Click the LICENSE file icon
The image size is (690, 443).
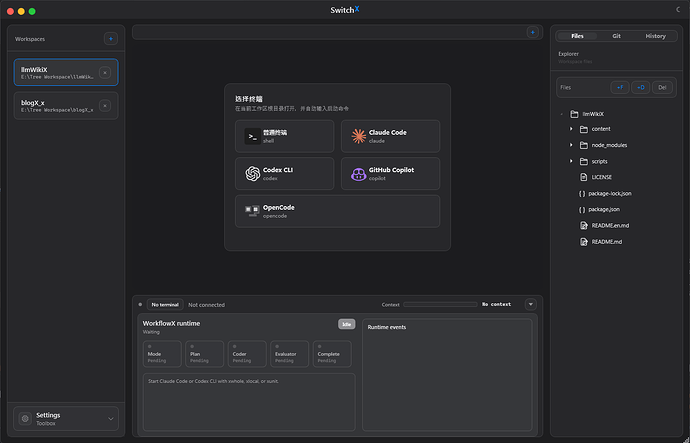click(584, 177)
